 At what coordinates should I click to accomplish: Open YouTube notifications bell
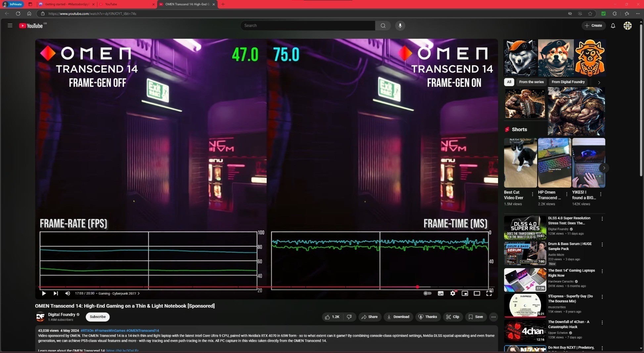(x=613, y=25)
